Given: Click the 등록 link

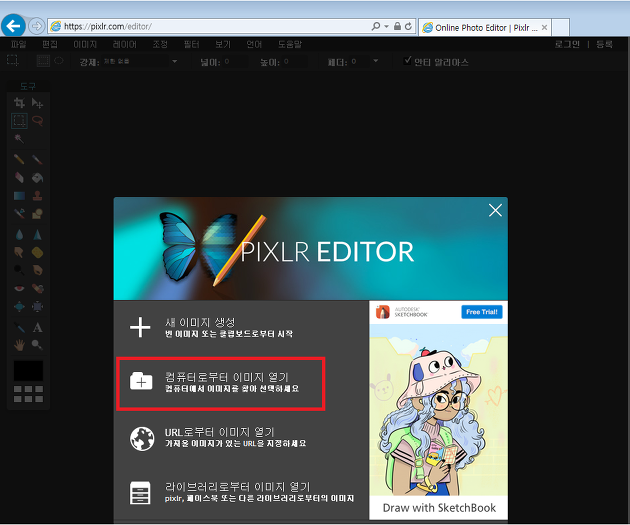Looking at the screenshot, I should tap(604, 44).
